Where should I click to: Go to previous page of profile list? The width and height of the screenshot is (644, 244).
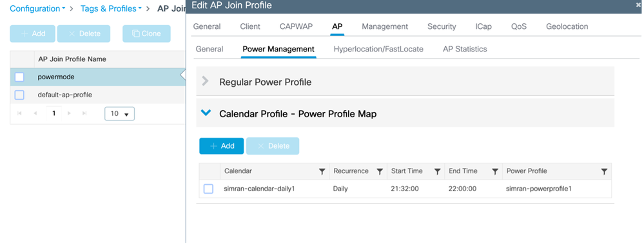[35, 113]
